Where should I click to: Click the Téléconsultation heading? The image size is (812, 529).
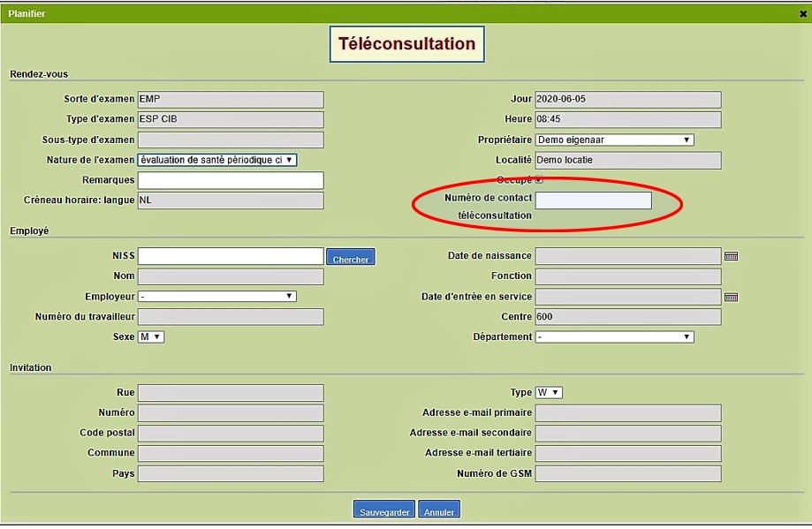coord(407,44)
